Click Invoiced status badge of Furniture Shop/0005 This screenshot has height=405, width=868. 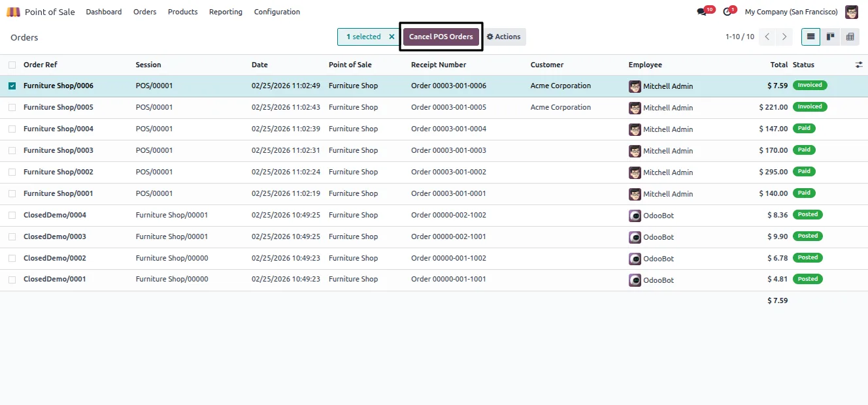(810, 106)
